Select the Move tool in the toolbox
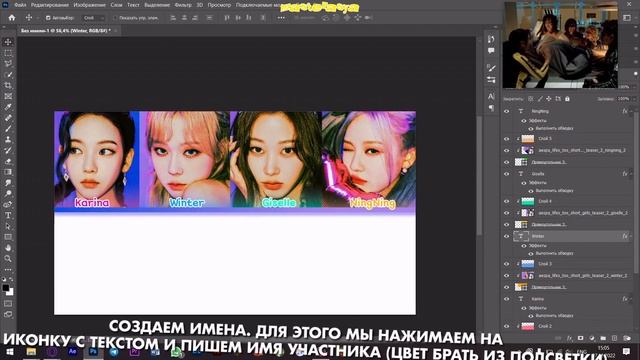Screen dimensions: 640x360 8,42
